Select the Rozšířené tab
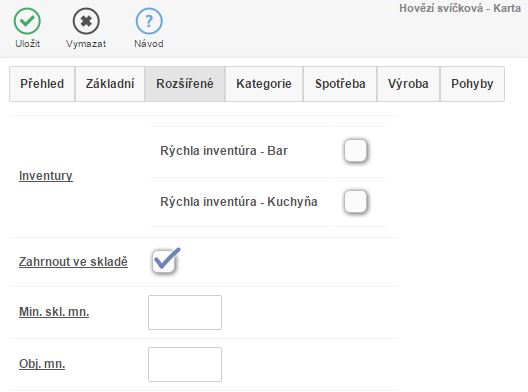The image size is (528, 392). coord(185,84)
